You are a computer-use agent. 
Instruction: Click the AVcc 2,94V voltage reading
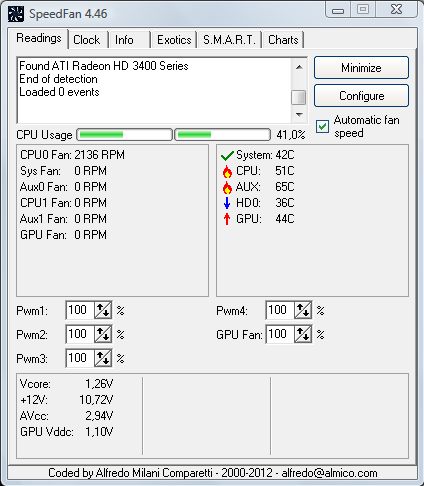tap(66, 416)
